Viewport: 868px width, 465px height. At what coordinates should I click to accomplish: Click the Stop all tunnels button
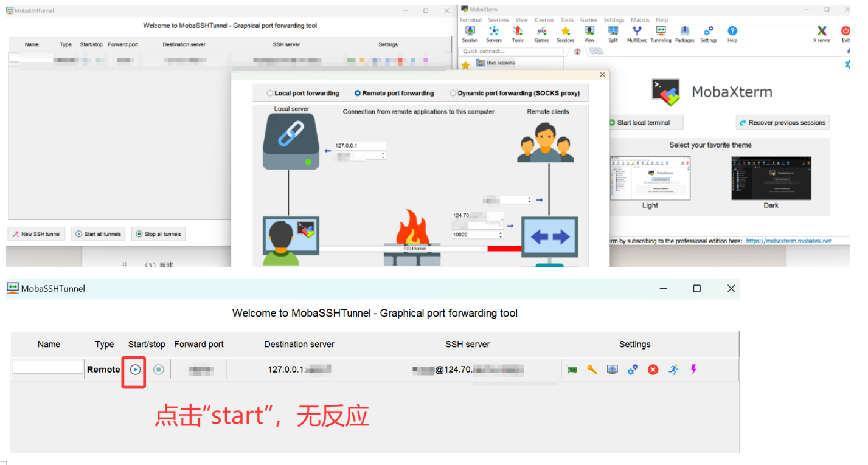point(158,234)
